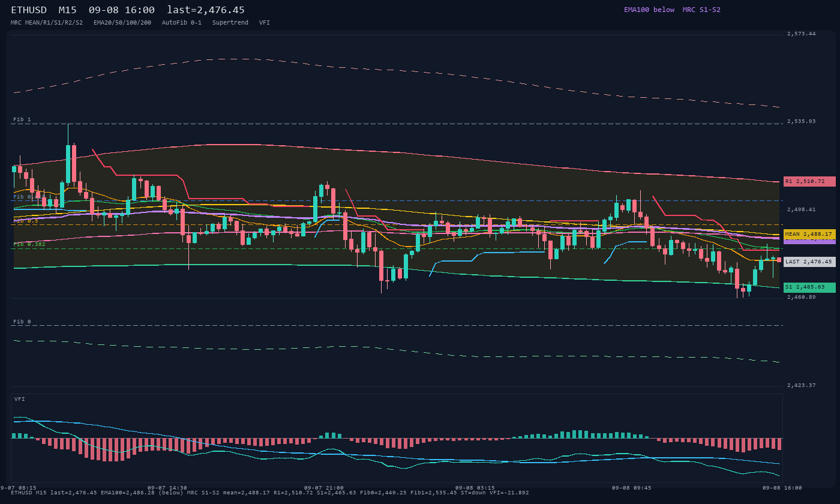This screenshot has height=504, width=840.
Task: Click the Fib 0.382 level label
Action: pos(29,244)
